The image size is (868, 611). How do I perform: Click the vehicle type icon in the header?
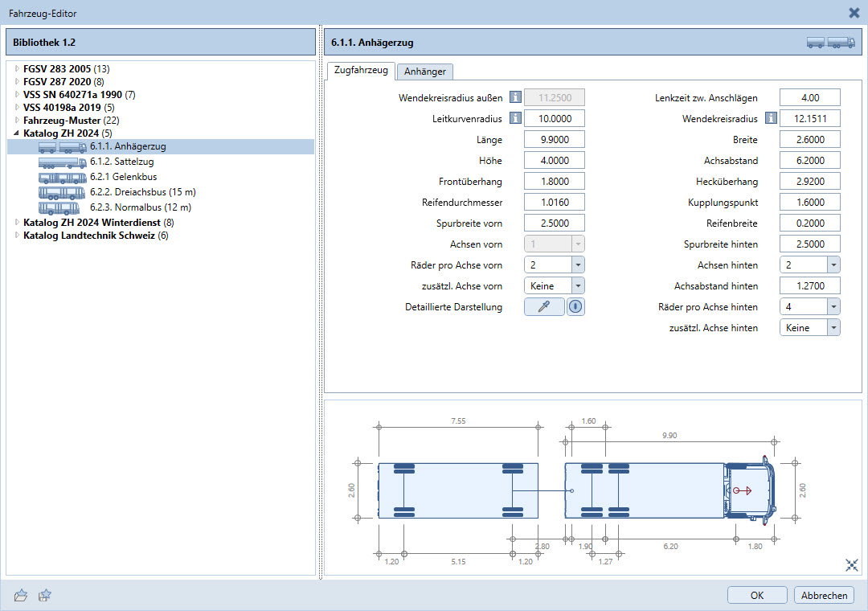coord(831,43)
